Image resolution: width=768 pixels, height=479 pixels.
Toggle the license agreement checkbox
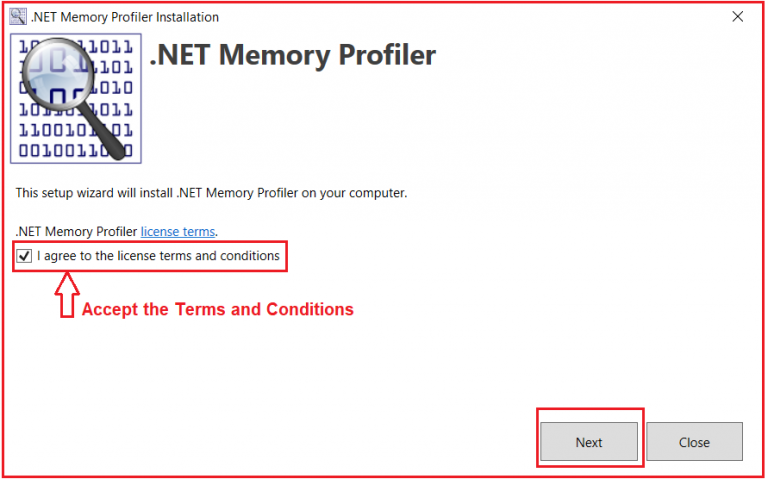point(24,256)
